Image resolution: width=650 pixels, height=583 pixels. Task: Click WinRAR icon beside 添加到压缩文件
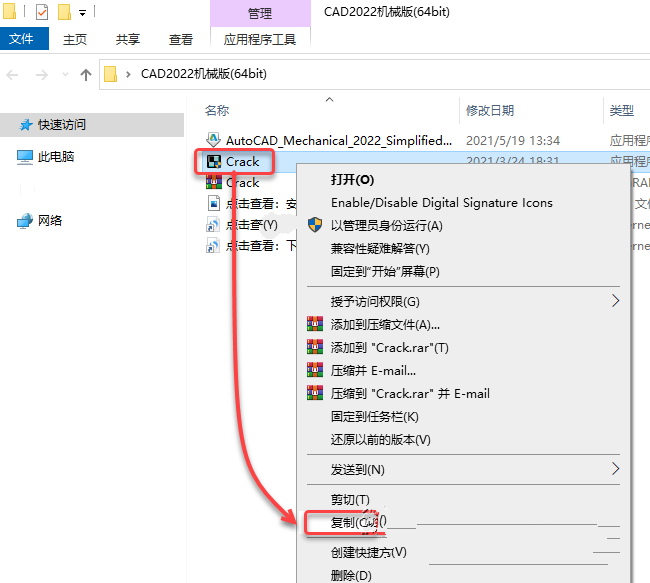pyautogui.click(x=315, y=324)
